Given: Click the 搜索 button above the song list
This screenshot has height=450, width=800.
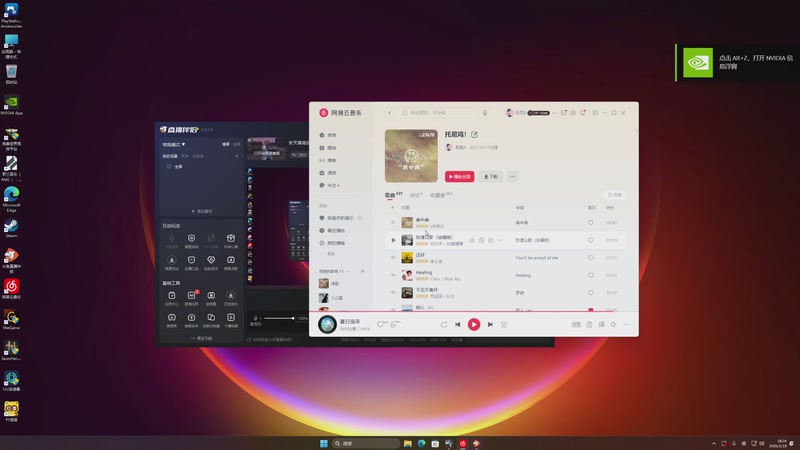Looking at the screenshot, I should (615, 195).
